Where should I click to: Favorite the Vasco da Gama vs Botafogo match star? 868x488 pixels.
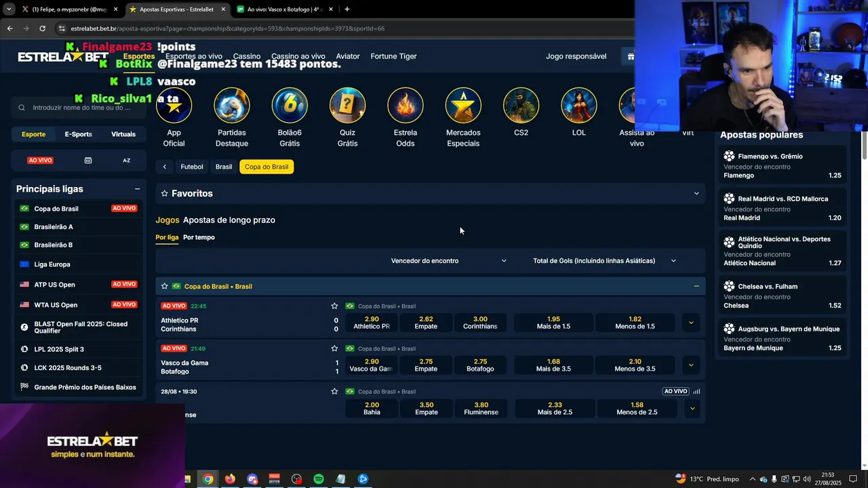point(334,348)
